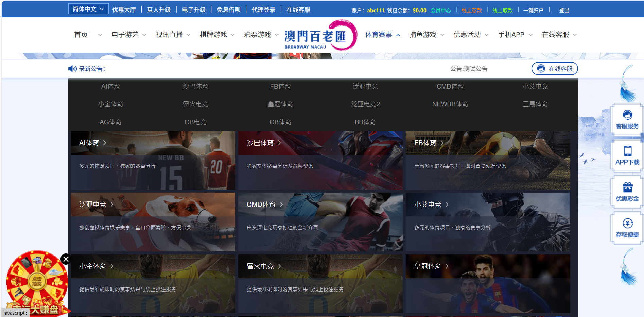
Task: Open the 皇冠体育 card arrow
Action: tap(447, 266)
